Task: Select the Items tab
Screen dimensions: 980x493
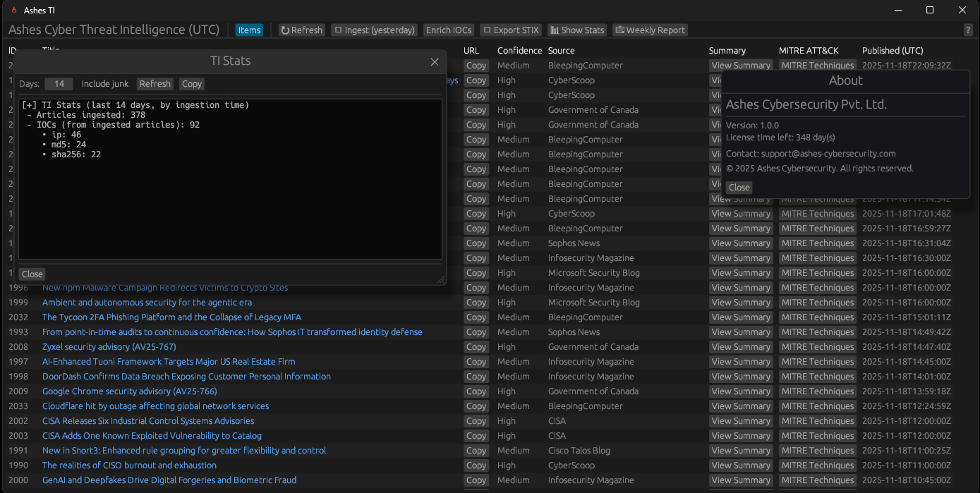Action: coord(249,30)
